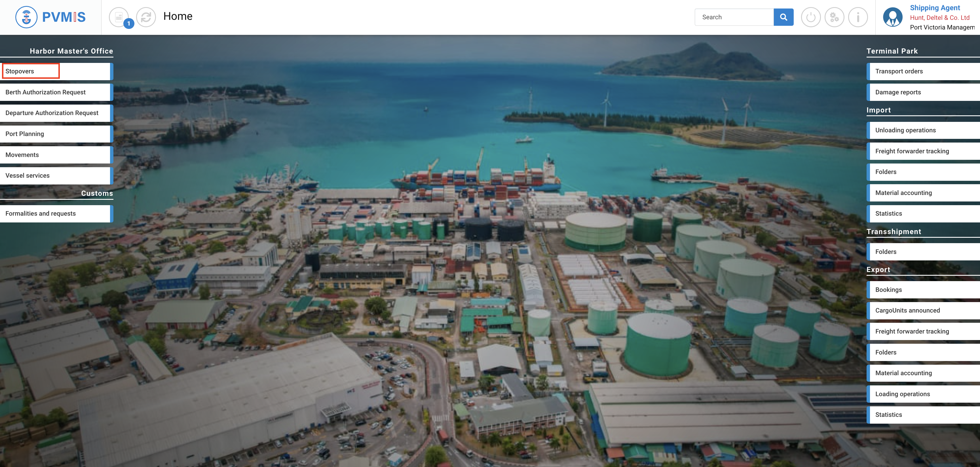Open Stopovers menu item
Image resolution: width=980 pixels, height=467 pixels.
point(19,71)
